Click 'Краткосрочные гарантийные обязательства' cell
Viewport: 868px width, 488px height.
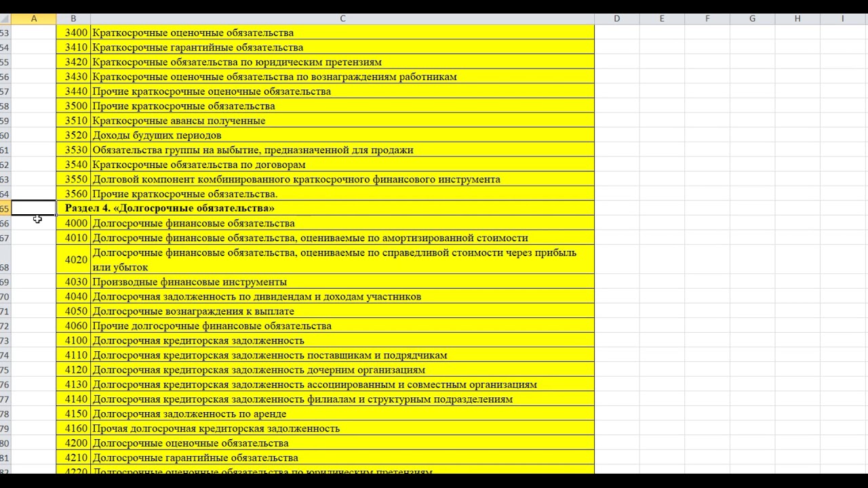342,47
